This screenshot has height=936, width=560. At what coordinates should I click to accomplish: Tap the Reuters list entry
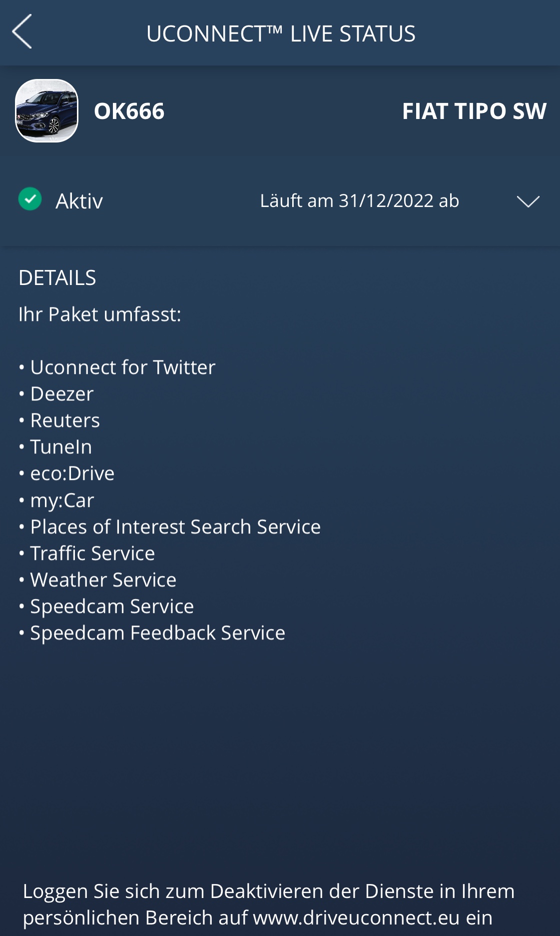click(x=65, y=420)
